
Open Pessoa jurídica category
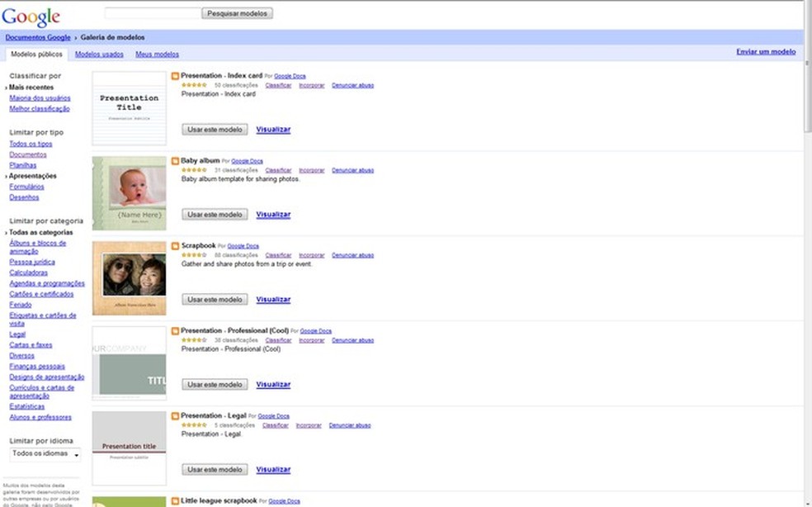tap(32, 263)
